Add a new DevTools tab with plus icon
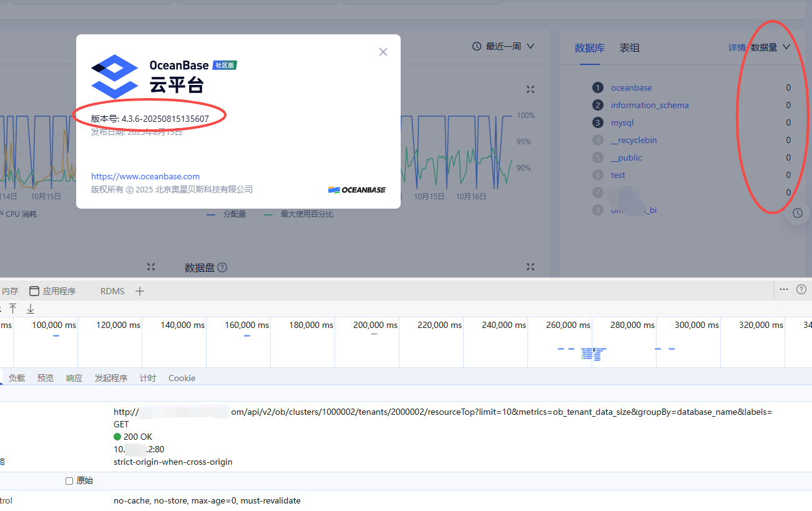The height and width of the screenshot is (511, 812). click(140, 291)
